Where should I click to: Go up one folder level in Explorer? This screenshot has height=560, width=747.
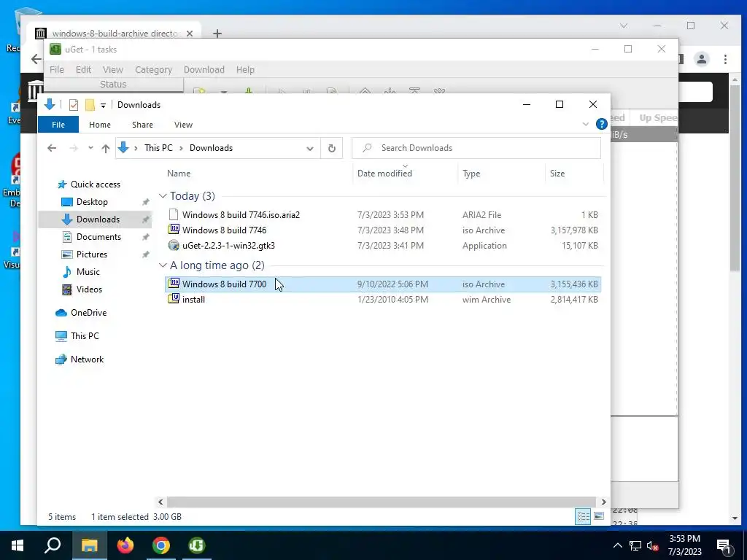(106, 148)
